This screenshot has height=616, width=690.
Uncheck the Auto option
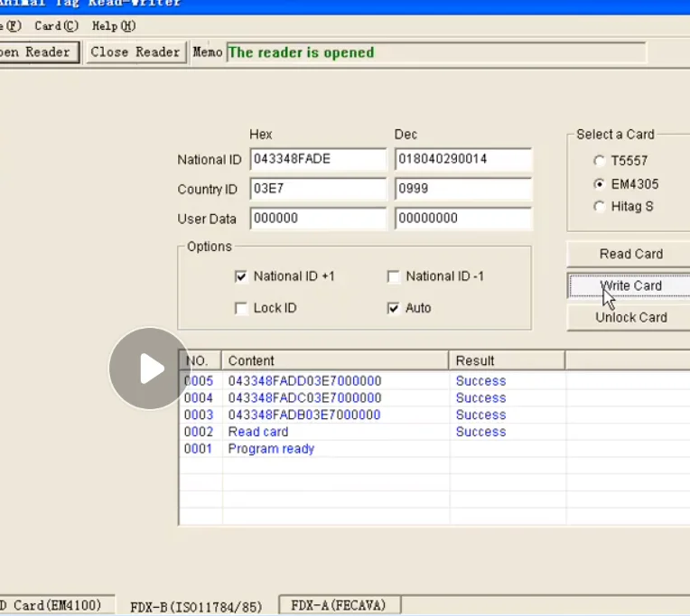click(394, 309)
